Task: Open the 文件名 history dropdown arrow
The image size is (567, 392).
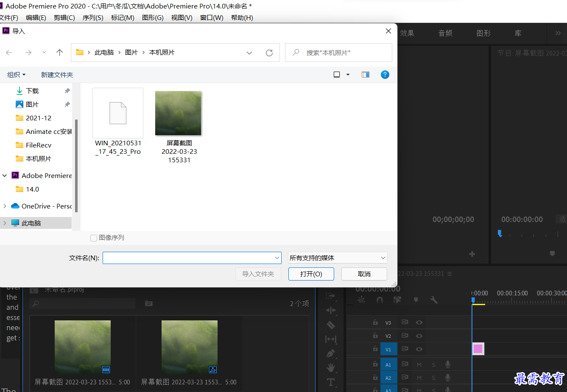Action: tap(277, 258)
